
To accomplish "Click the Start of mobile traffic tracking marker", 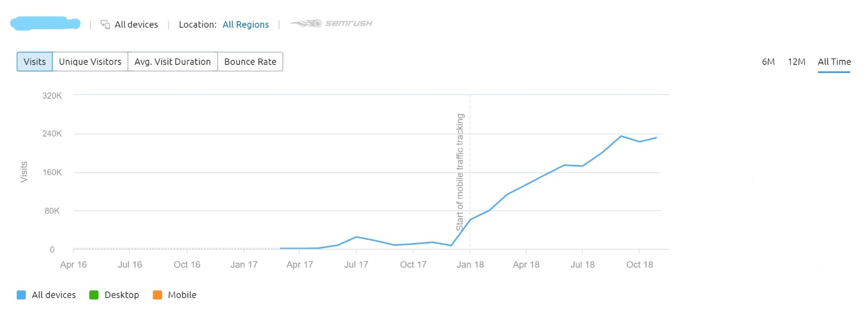I will 460,172.
